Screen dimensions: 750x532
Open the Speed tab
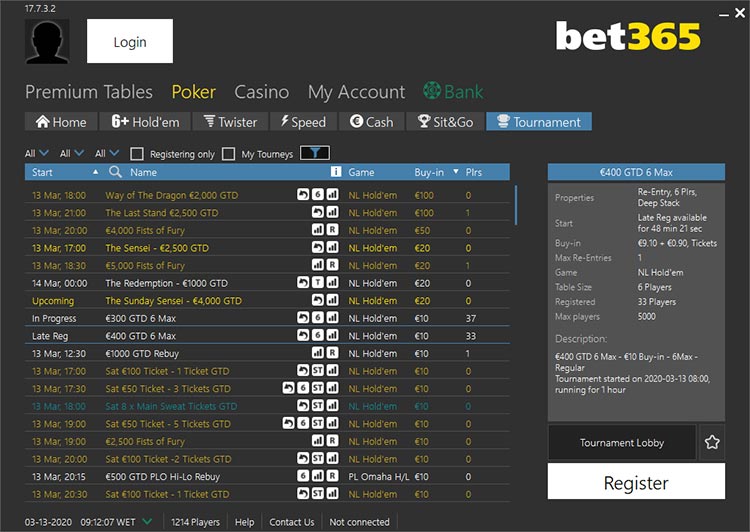[x=303, y=122]
